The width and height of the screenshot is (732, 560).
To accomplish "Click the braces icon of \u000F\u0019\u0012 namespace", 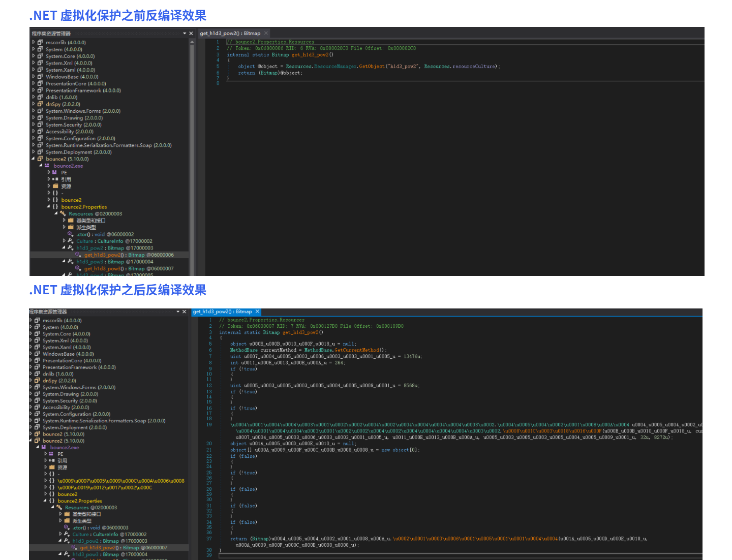I will (52, 487).
